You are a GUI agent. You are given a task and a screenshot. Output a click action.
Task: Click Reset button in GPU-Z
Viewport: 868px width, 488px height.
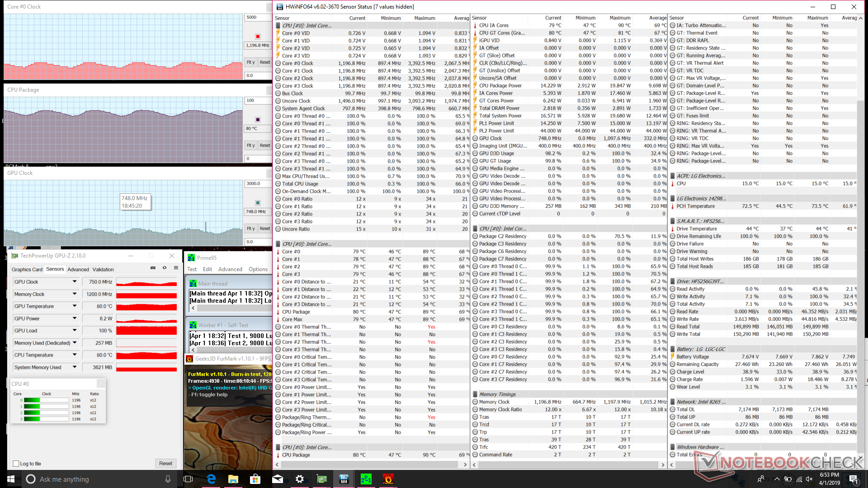[x=165, y=464]
